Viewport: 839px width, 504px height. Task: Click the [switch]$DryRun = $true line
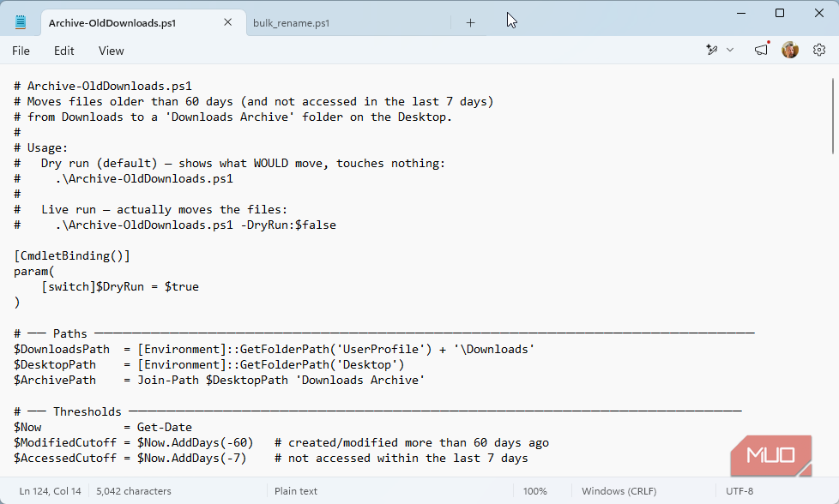point(120,286)
